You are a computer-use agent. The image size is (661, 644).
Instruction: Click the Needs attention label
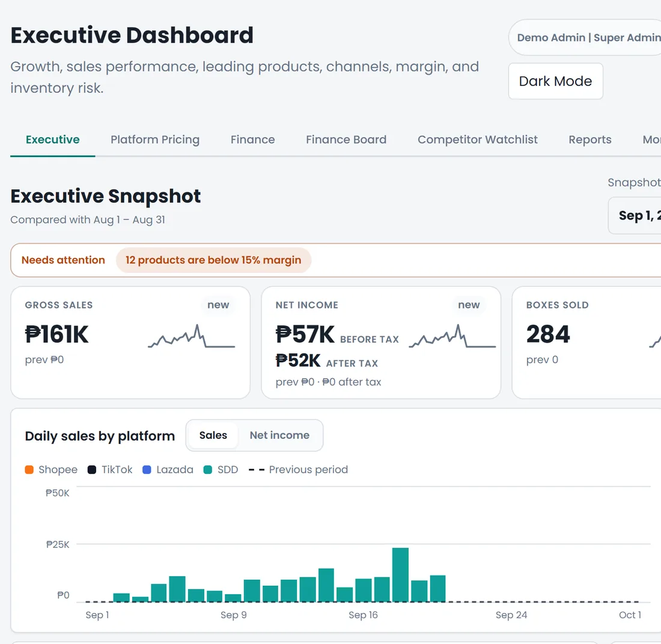[63, 260]
